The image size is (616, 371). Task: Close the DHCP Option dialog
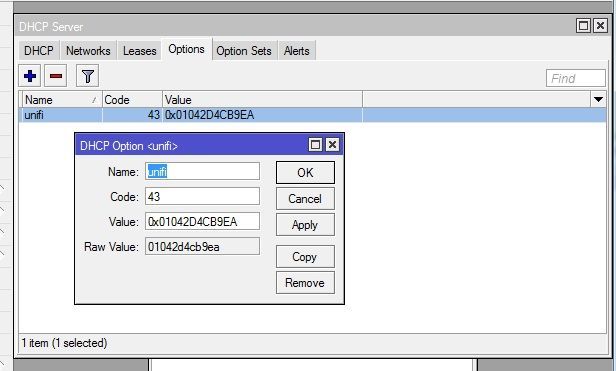point(332,145)
